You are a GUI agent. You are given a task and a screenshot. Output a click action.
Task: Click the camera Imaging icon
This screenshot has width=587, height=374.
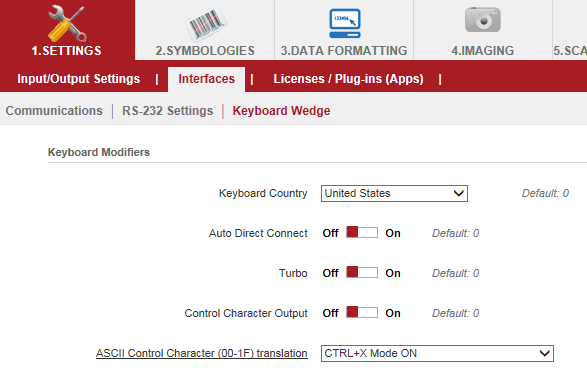483,20
